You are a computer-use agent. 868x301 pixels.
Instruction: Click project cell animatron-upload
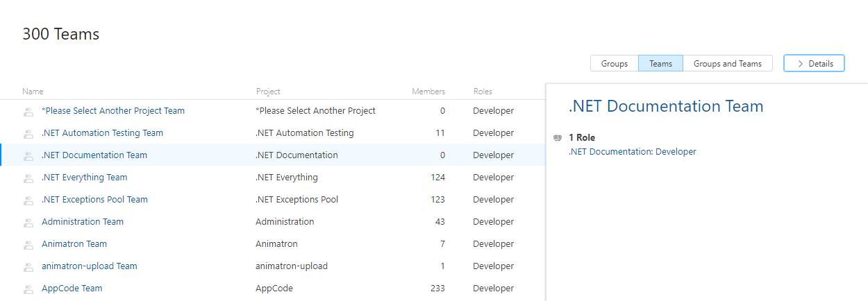292,266
